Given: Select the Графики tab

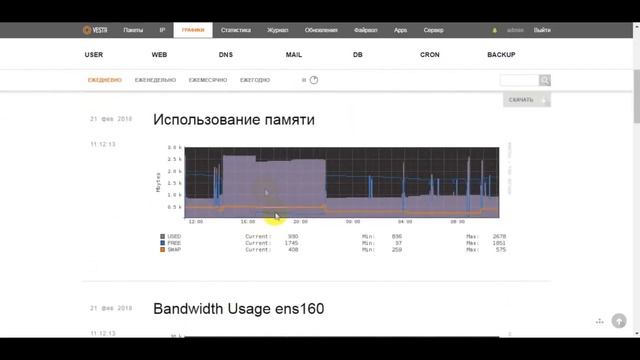Looking at the screenshot, I should (x=193, y=30).
